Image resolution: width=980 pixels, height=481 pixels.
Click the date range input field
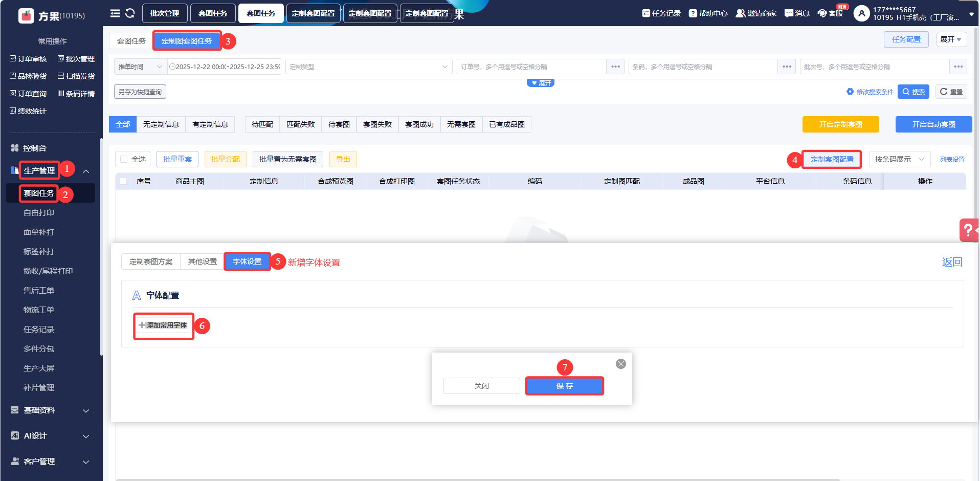(225, 67)
